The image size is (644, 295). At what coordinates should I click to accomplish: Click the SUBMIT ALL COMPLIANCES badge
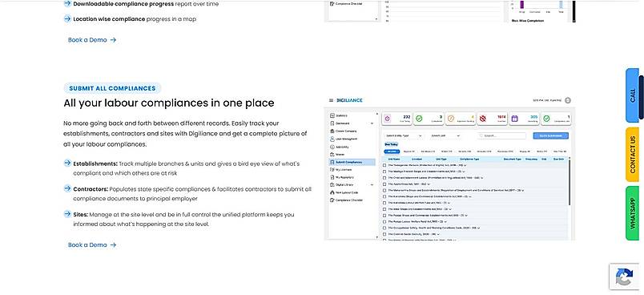pos(112,88)
